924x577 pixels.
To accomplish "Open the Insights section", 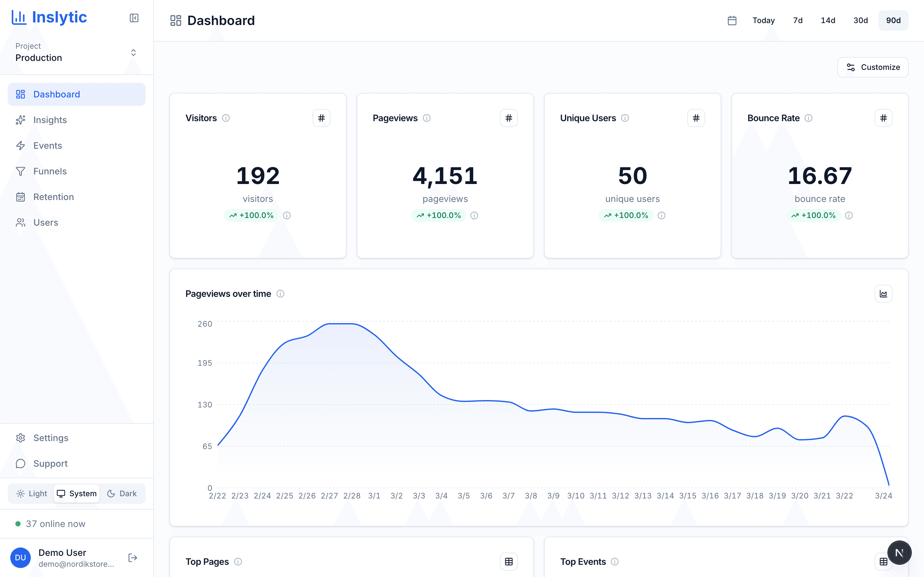I will pos(50,120).
